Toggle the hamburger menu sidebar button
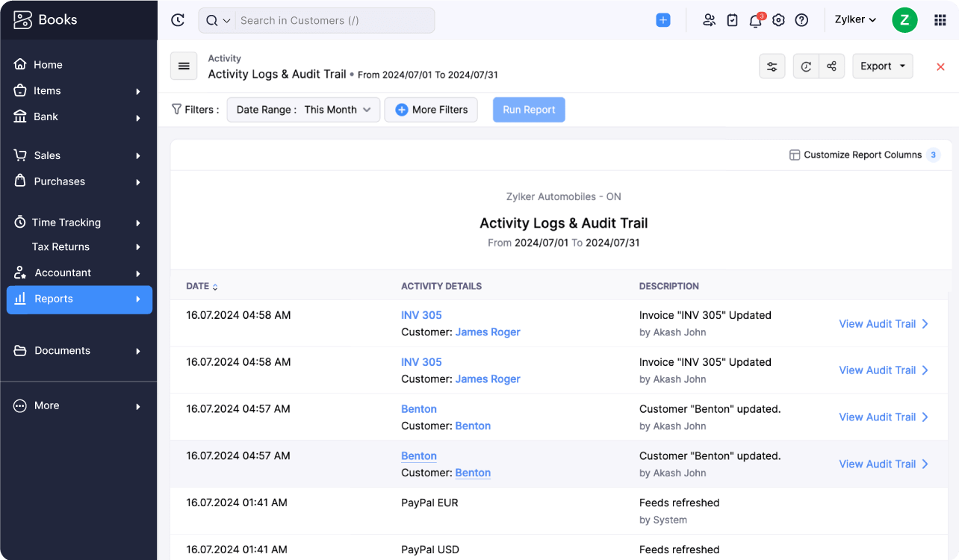 click(x=184, y=66)
